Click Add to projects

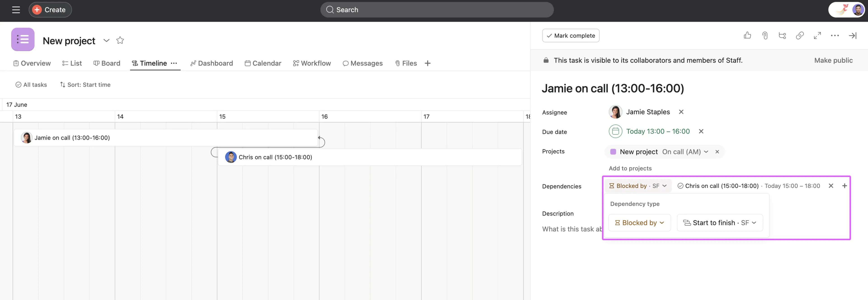(x=630, y=168)
